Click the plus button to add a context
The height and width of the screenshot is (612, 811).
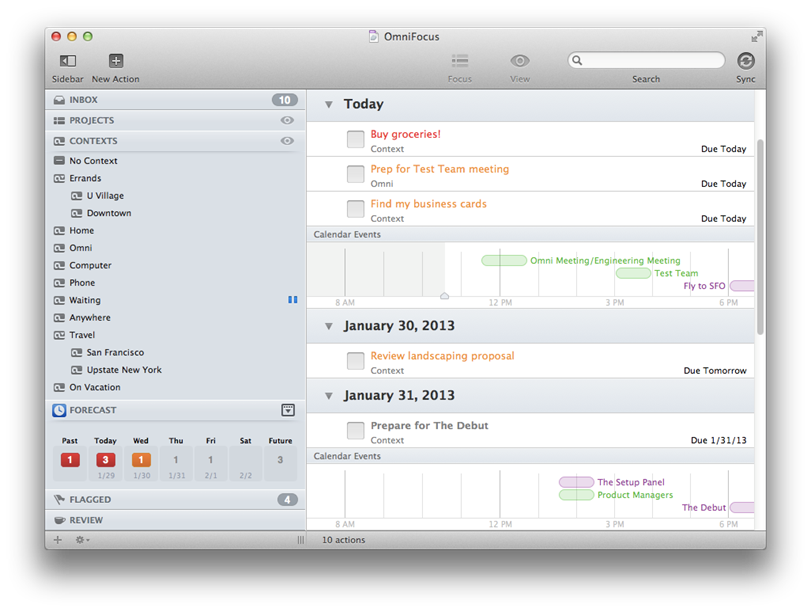point(57,539)
